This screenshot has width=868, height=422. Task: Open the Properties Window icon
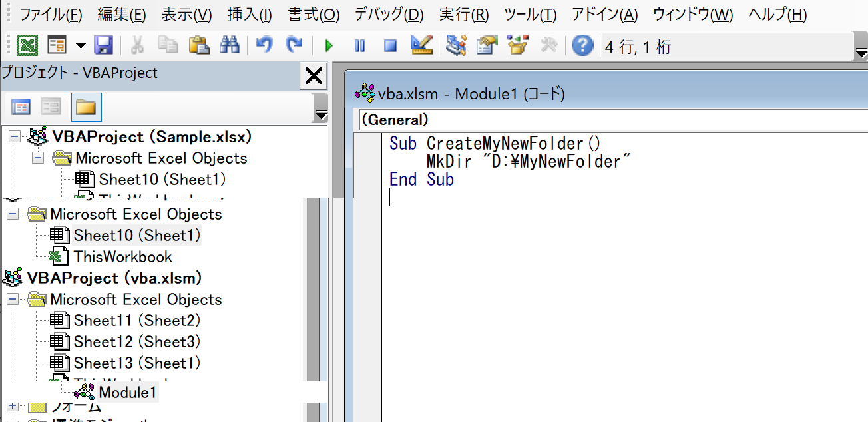tap(487, 45)
